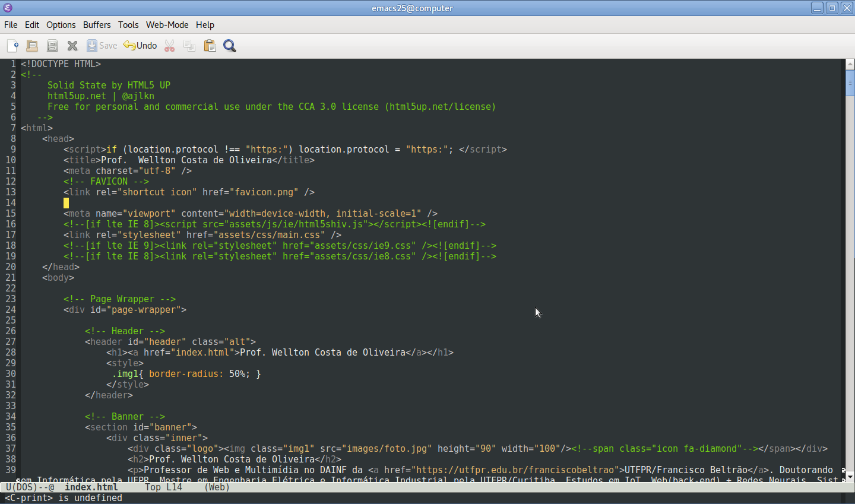Viewport: 855px width, 504px height.
Task: Click the magnifying glass Search icon
Action: click(x=230, y=46)
